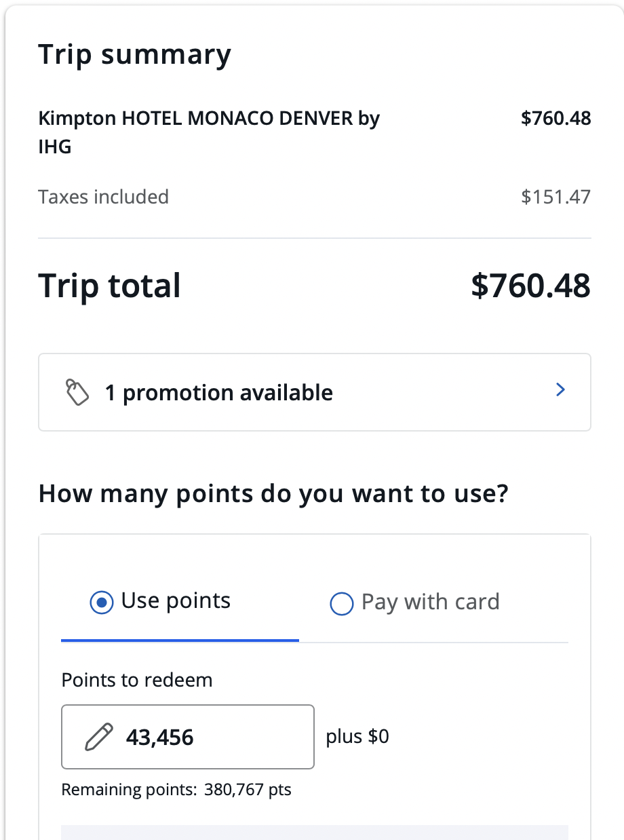This screenshot has width=624, height=840.
Task: Click the Taxes included label
Action: coord(103,197)
